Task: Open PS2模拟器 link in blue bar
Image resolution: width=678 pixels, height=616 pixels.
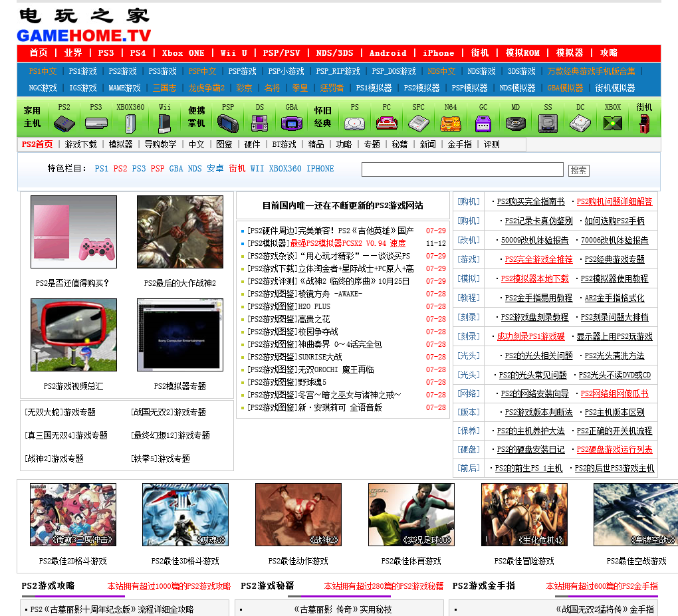Action: pos(421,88)
